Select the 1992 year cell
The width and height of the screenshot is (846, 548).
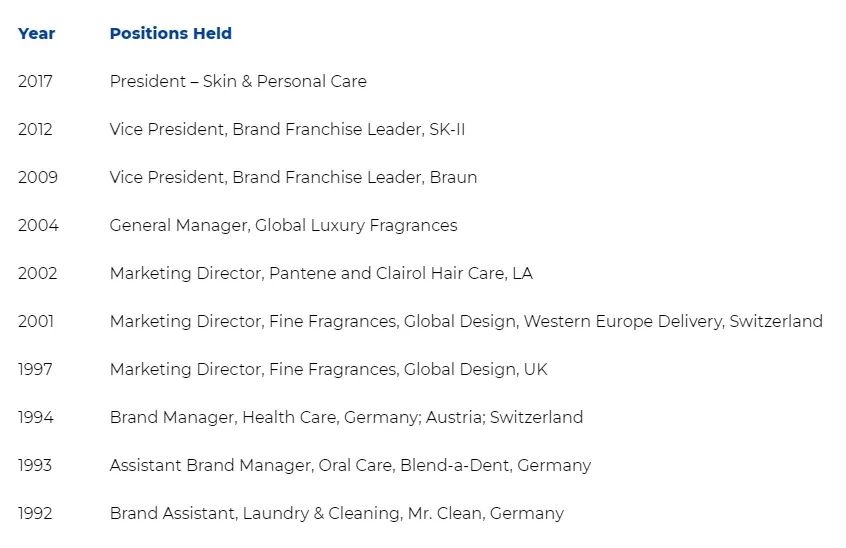coord(35,513)
